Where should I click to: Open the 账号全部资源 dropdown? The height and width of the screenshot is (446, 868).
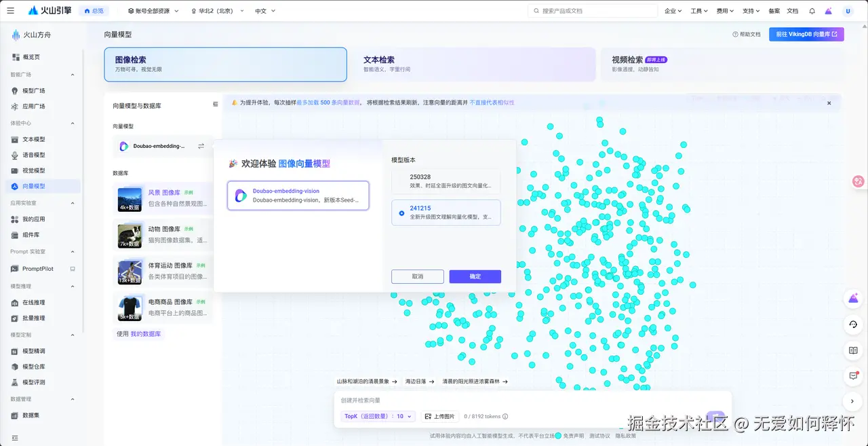point(153,11)
